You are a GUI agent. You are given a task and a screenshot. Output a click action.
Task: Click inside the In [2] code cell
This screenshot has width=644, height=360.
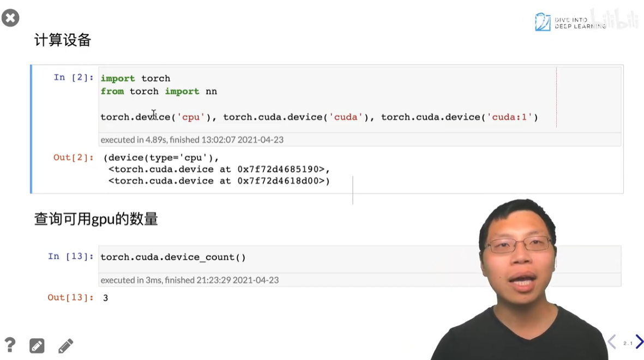coord(359,100)
